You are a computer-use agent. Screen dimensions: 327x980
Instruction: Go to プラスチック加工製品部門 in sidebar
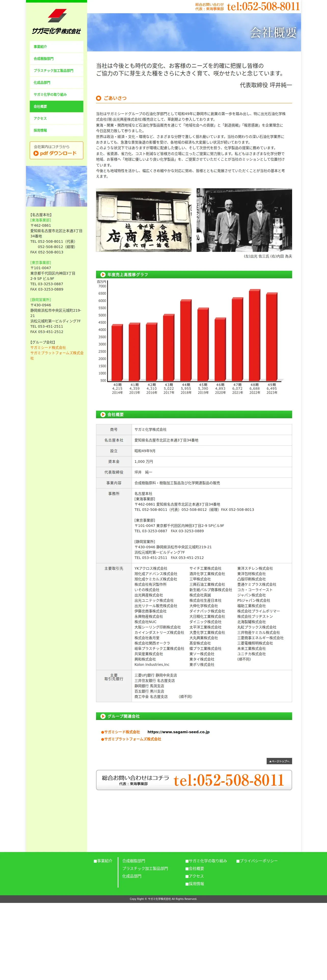56,70
